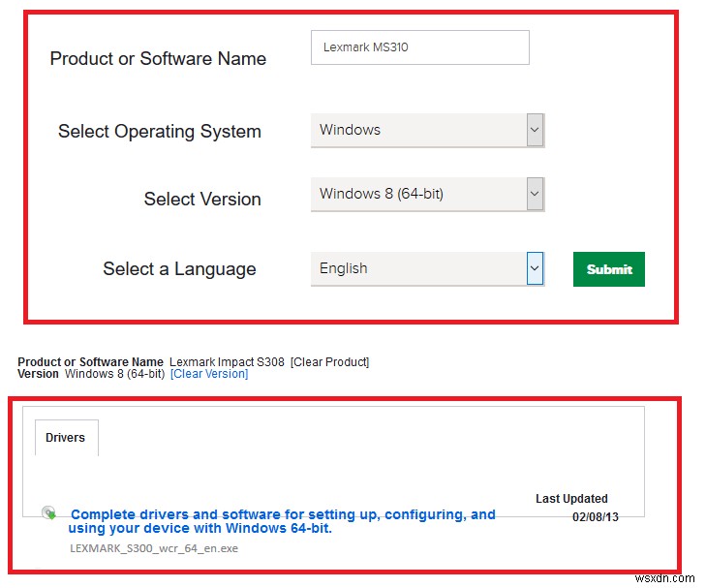Click the Select a Language label
The image size is (706, 588).
tap(179, 269)
